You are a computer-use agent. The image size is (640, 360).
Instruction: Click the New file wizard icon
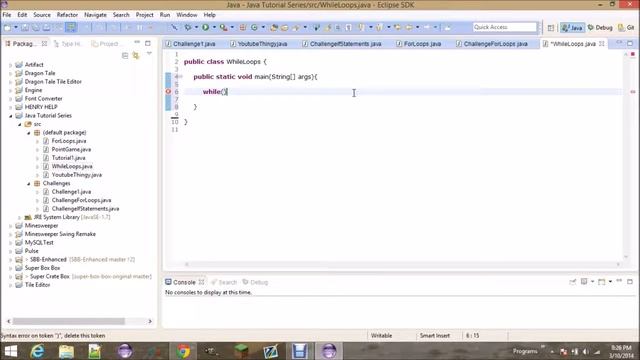pos(7,27)
